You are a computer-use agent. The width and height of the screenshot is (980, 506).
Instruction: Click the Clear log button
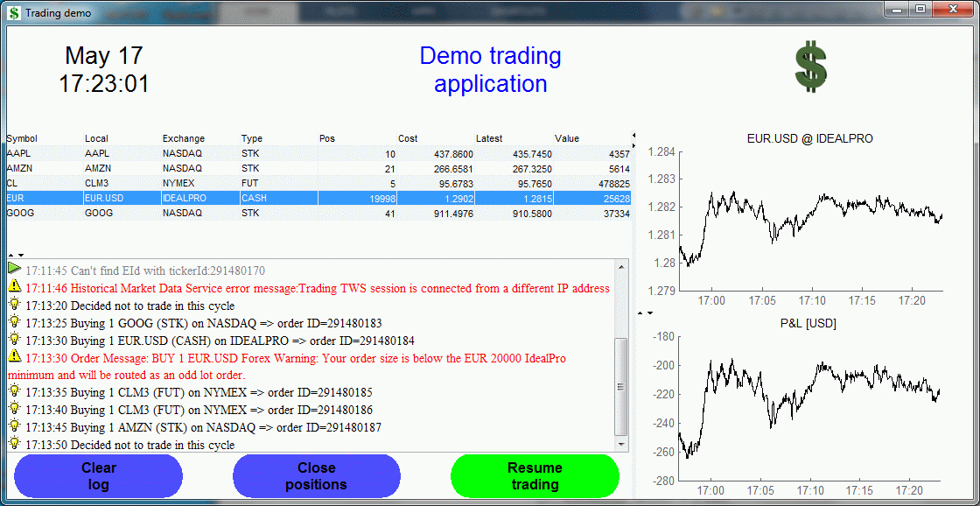point(99,476)
